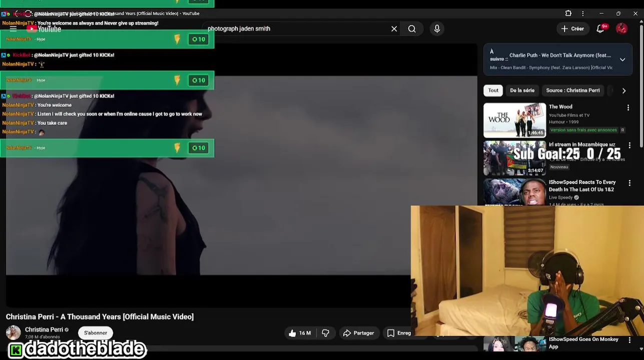644x360 pixels.
Task: Open the browser three-dot menu
Action: click(x=582, y=13)
